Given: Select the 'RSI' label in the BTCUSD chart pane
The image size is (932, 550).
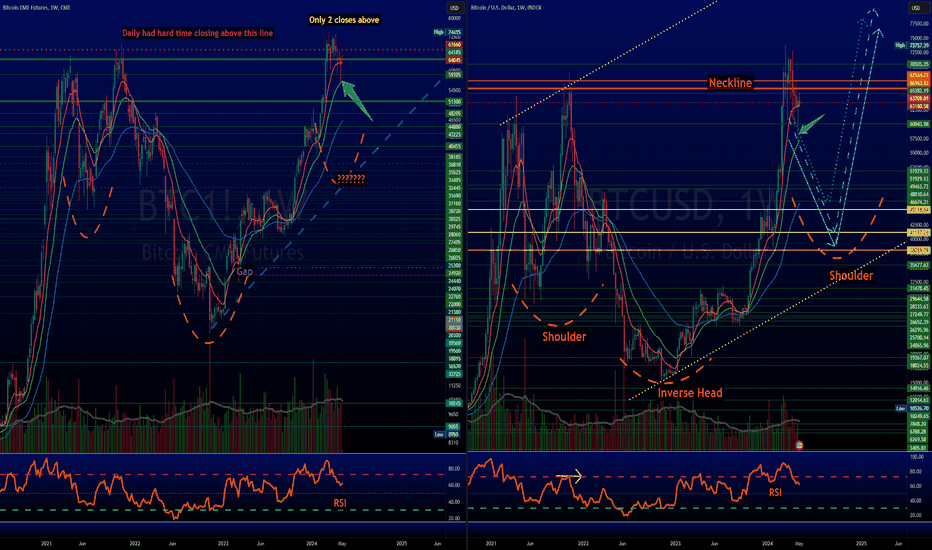Looking at the screenshot, I should (775, 492).
